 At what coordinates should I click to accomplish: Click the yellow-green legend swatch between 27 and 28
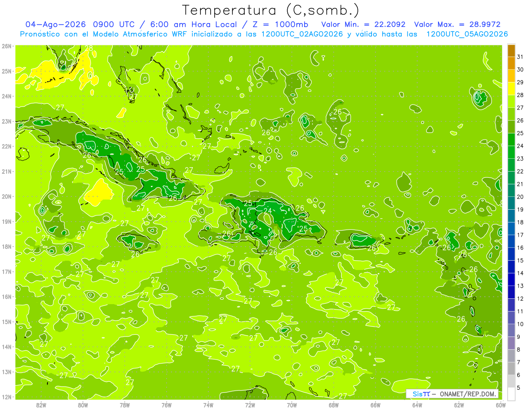click(511, 102)
